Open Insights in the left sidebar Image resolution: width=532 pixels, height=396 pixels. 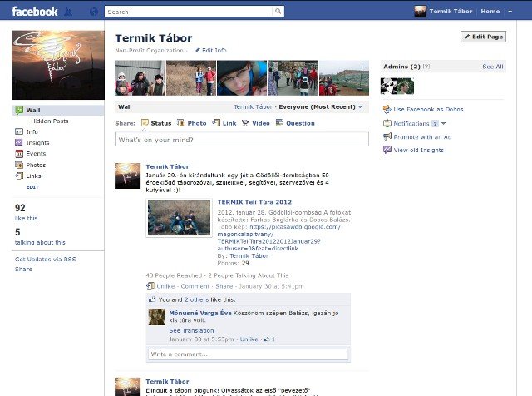coord(36,143)
